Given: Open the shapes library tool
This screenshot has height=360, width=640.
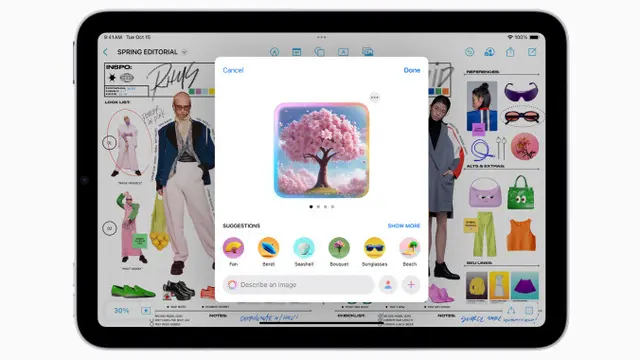Looking at the screenshot, I should [x=320, y=52].
